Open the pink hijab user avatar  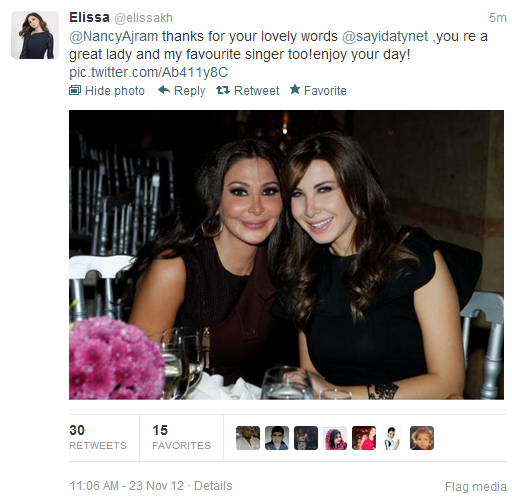[335, 438]
